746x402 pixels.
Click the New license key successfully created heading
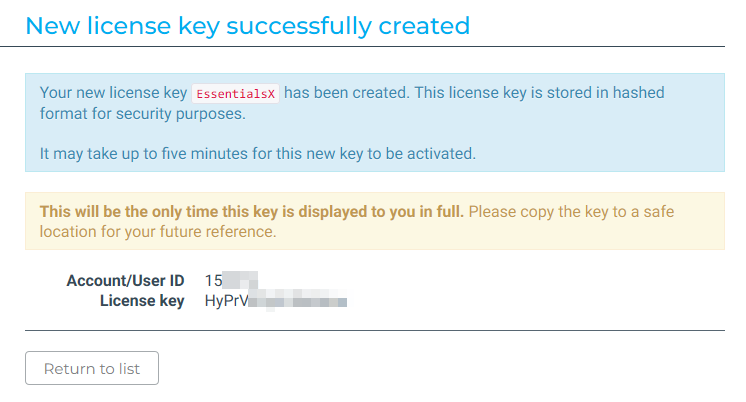click(x=247, y=26)
